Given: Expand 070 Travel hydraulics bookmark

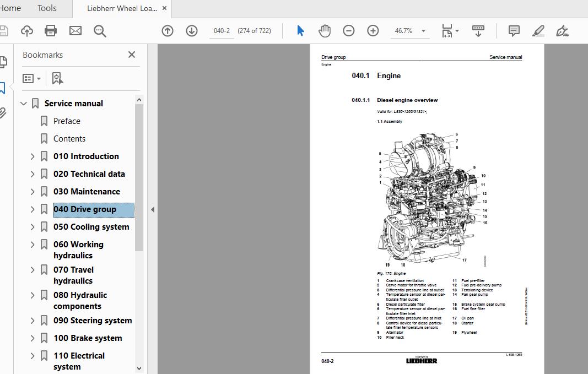Looking at the screenshot, I should (33, 270).
